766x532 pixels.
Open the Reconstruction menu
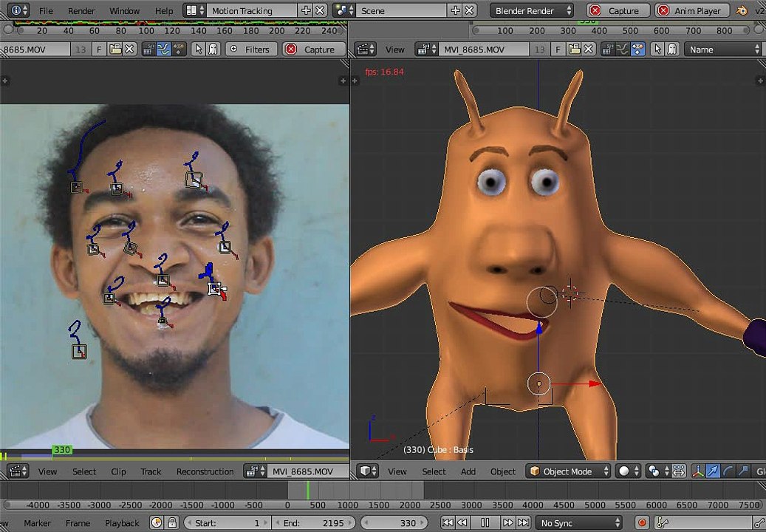[x=205, y=471]
